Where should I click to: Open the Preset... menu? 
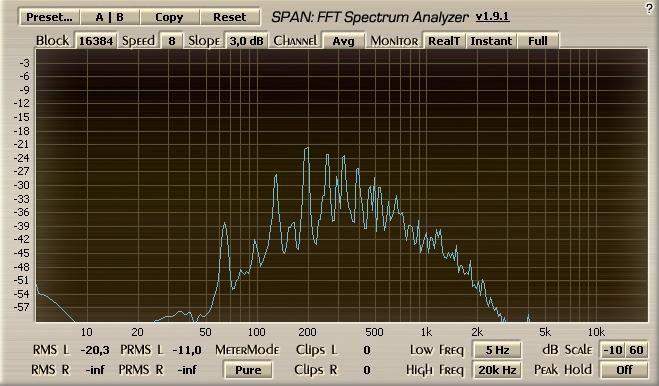tap(49, 17)
